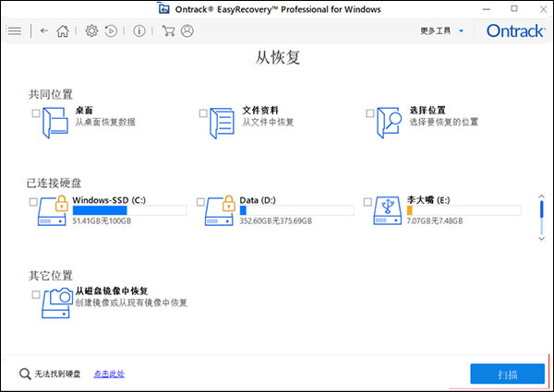Screen dimensions: 554x392
Task: Click the 7.07GB无7.48GB size text
Action: [x=435, y=221]
